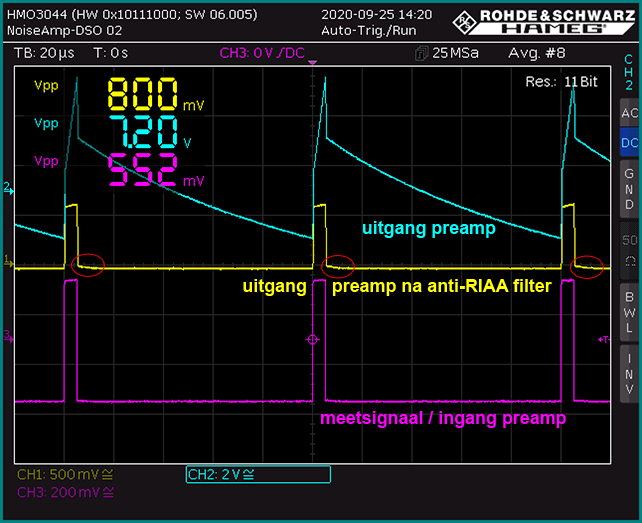Screen dimensions: 642x523
Task: Click the trigger level marker at right edge
Action: (604, 339)
